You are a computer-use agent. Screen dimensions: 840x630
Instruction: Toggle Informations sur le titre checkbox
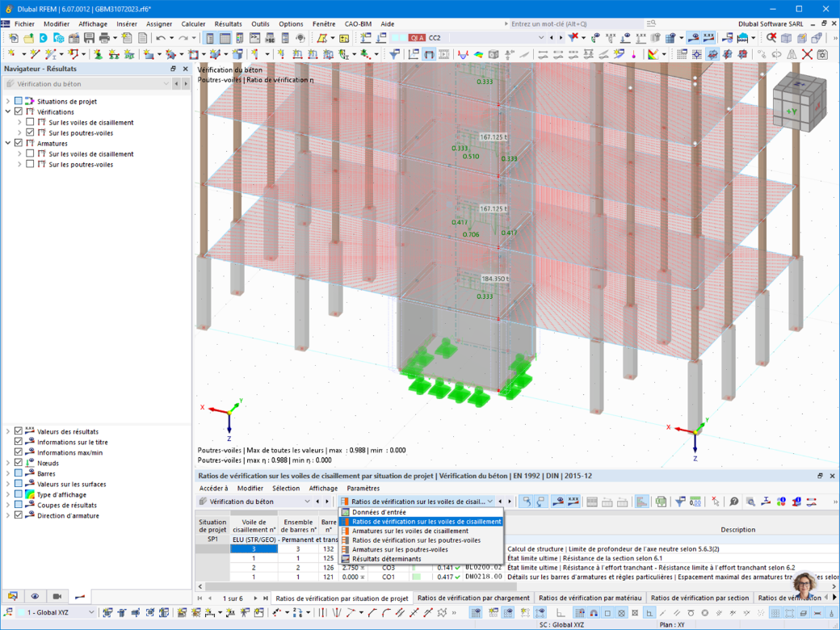pos(19,442)
